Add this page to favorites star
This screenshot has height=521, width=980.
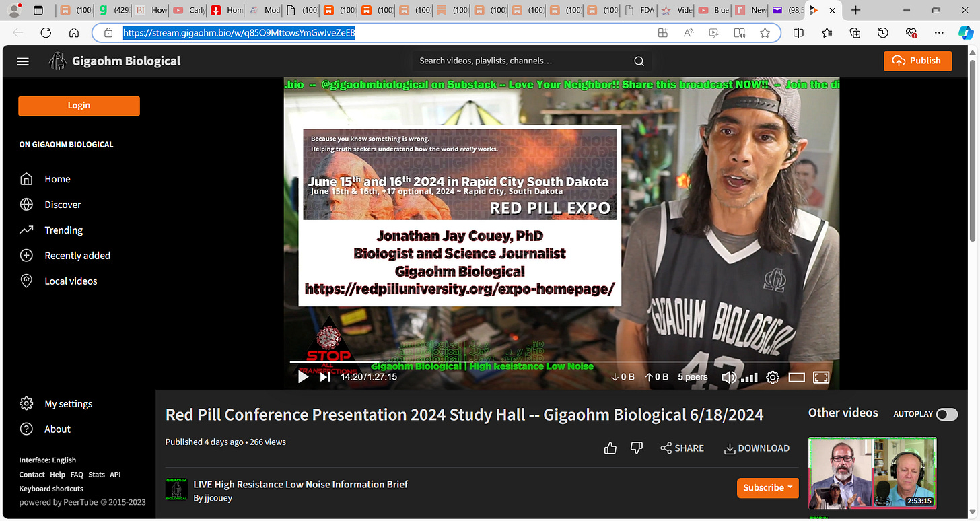(765, 32)
